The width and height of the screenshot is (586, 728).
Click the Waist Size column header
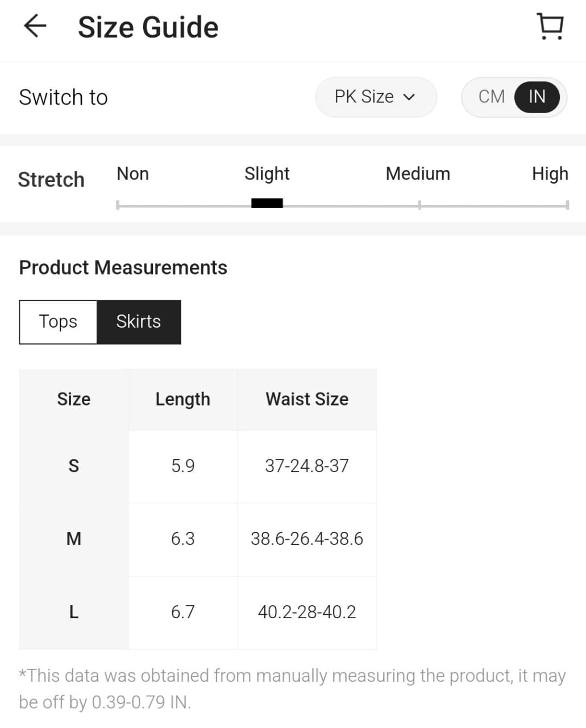[307, 399]
